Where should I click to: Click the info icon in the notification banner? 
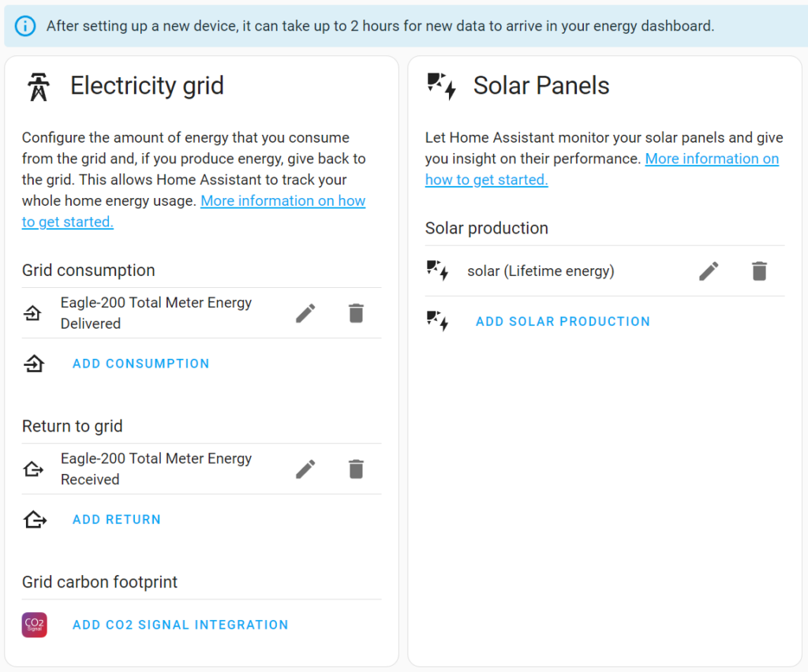pos(25,26)
